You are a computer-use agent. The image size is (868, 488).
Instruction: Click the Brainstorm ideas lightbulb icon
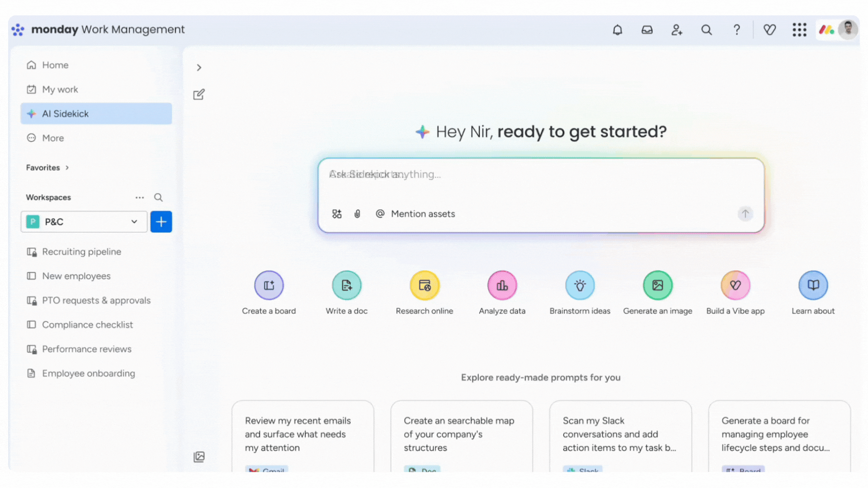580,285
